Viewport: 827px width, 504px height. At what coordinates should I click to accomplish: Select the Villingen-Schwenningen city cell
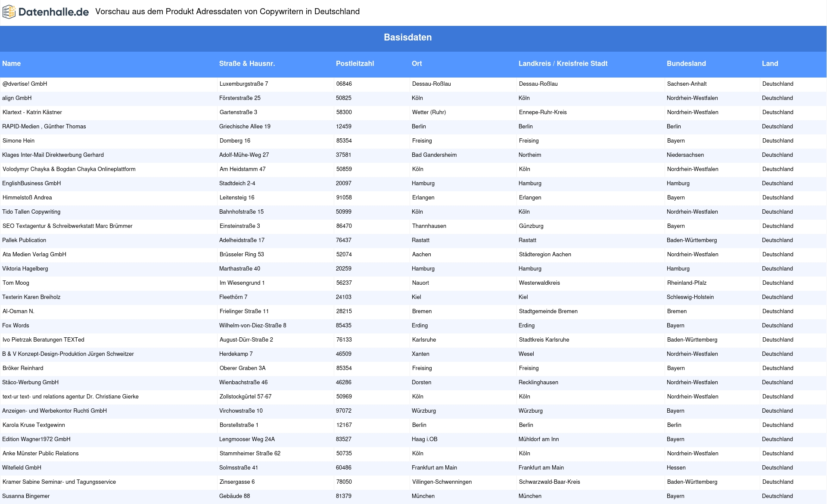[442, 482]
